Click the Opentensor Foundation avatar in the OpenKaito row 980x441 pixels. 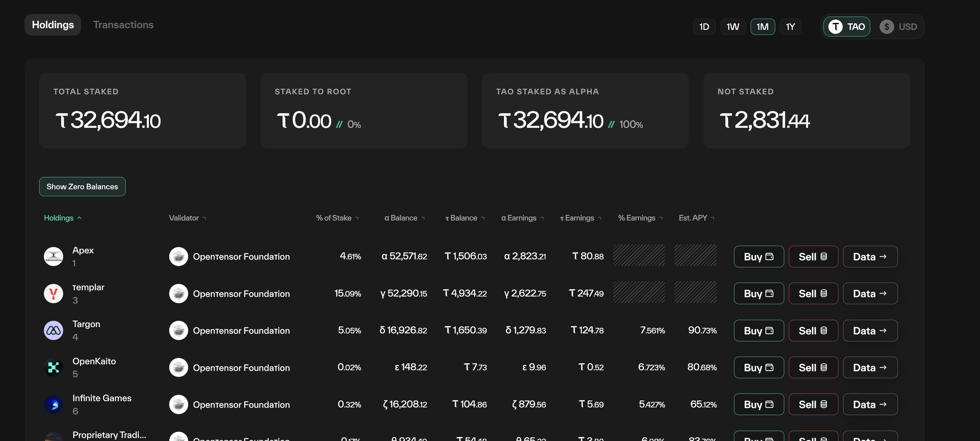click(179, 367)
